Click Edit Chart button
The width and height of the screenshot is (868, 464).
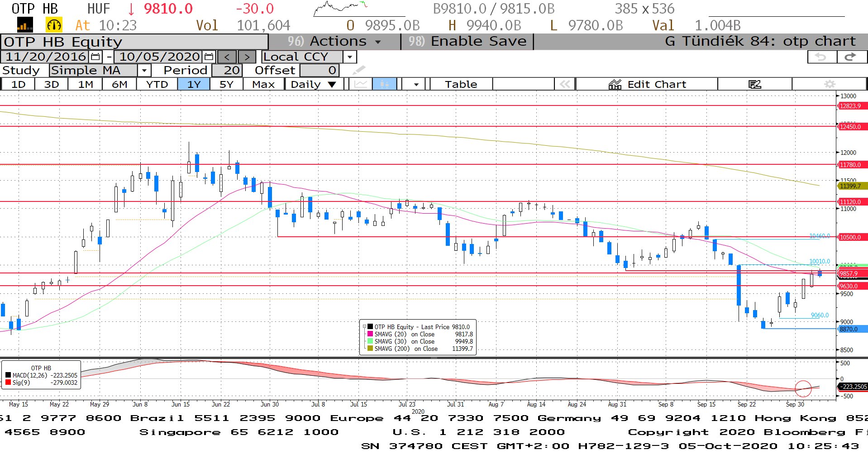point(647,84)
